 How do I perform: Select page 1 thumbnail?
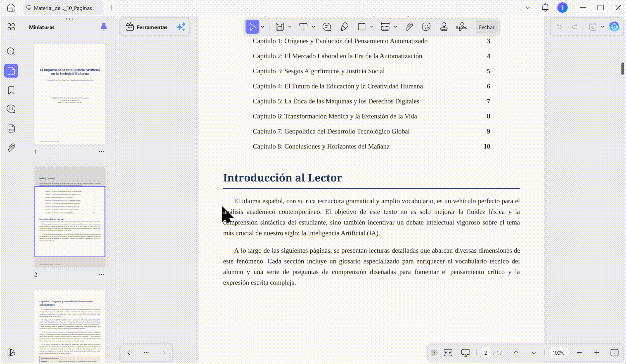(x=70, y=94)
